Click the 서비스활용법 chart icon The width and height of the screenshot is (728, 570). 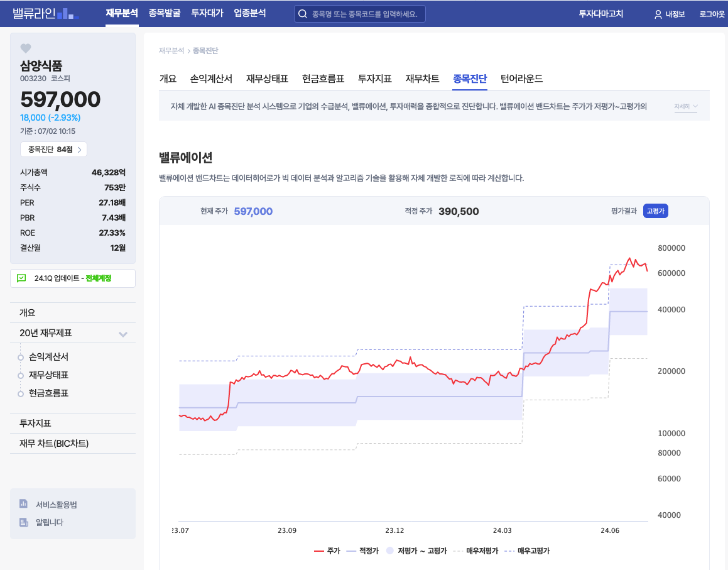24,504
